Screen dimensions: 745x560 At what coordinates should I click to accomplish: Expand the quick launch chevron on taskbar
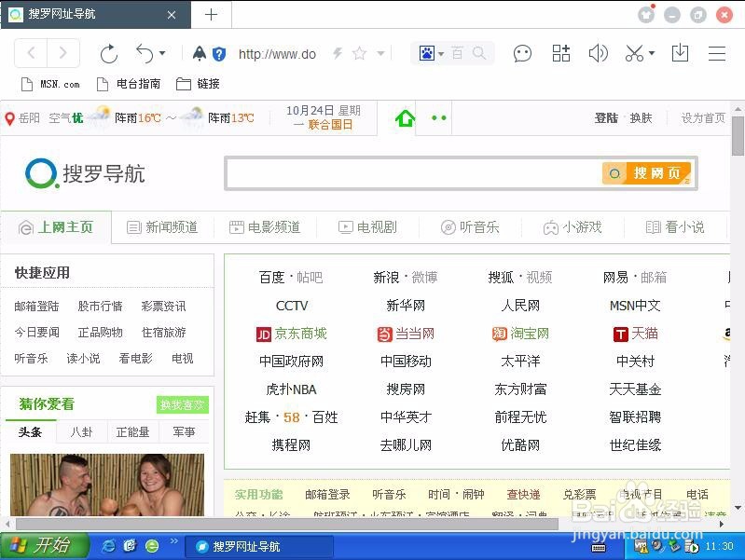pos(174,540)
